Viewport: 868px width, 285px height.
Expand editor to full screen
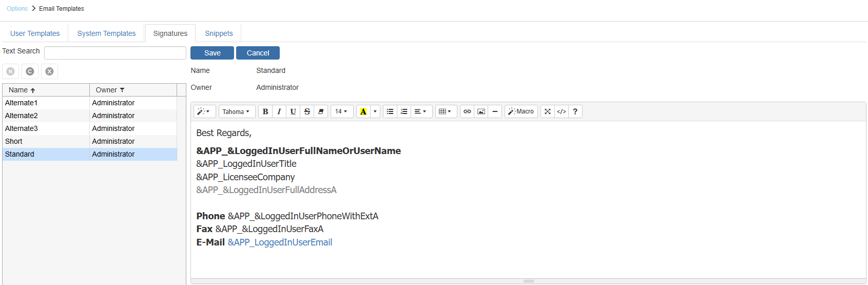[548, 111]
